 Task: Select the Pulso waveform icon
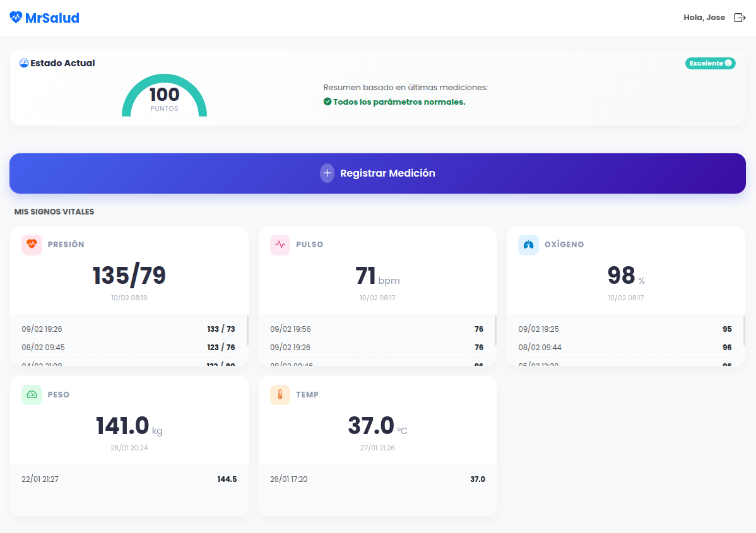280,245
